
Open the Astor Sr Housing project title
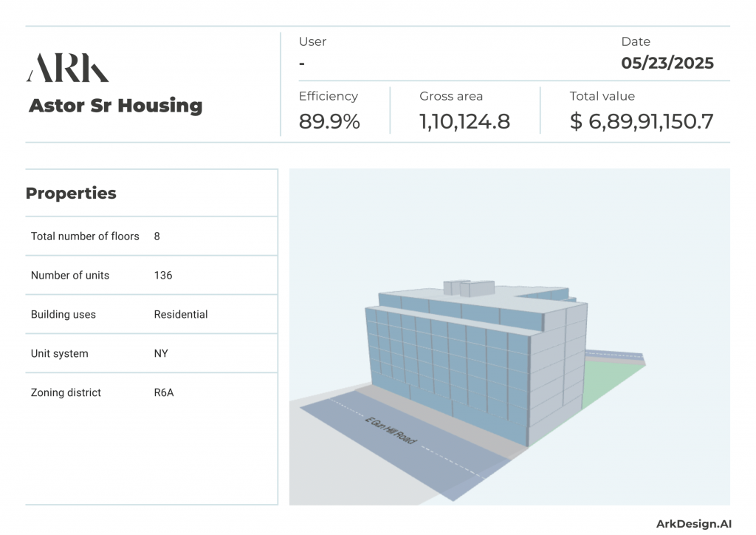pyautogui.click(x=115, y=106)
